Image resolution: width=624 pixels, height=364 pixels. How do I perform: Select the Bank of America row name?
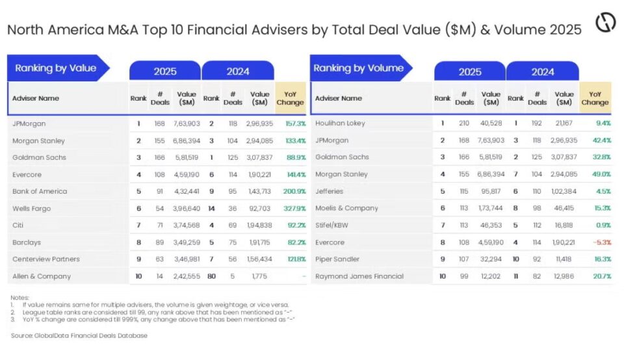[40, 191]
